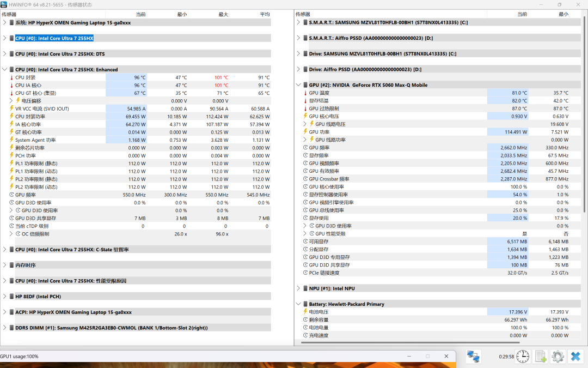588x368 pixels.
Task: Collapse the CPU 255HX: Enhanced group
Action: click(4, 69)
